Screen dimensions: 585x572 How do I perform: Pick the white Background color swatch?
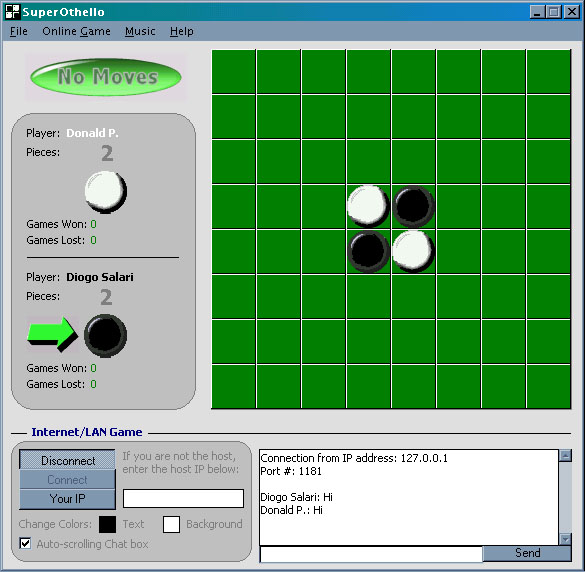tap(171, 524)
